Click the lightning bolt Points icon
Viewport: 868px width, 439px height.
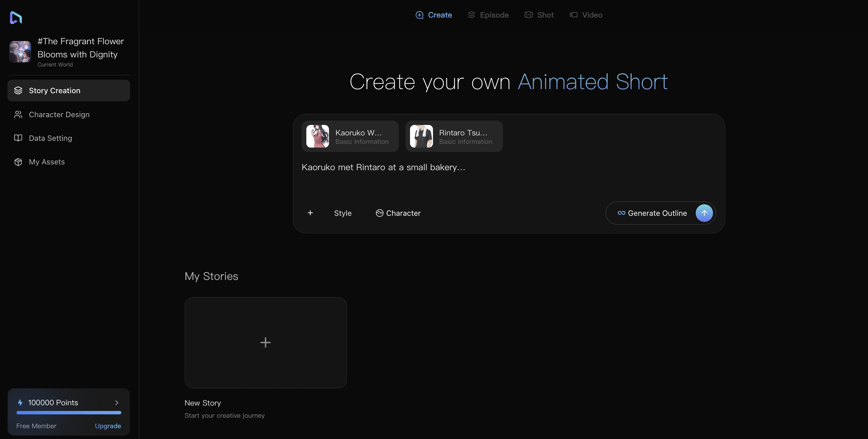20,403
